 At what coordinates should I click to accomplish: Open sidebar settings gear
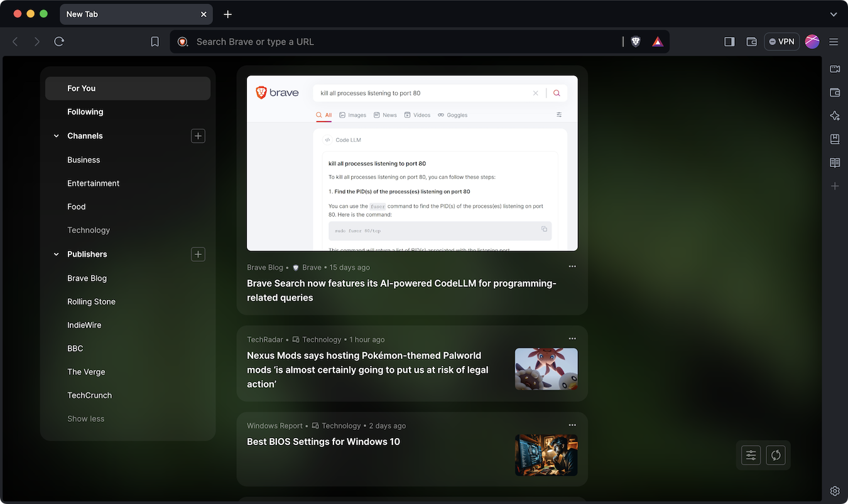pyautogui.click(x=835, y=491)
